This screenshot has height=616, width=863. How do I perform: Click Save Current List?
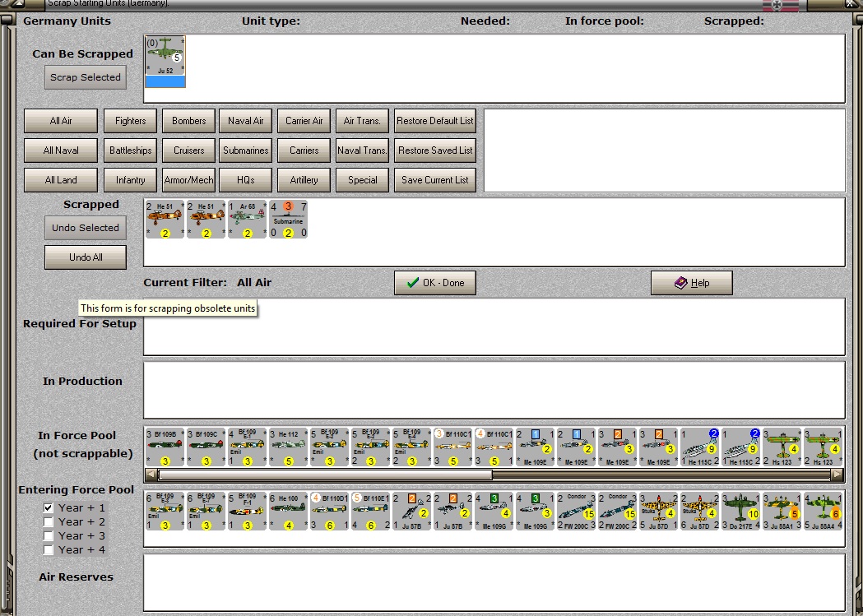(435, 180)
